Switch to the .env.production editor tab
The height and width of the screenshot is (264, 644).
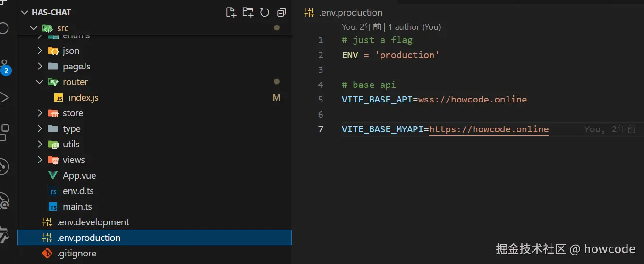coord(350,12)
